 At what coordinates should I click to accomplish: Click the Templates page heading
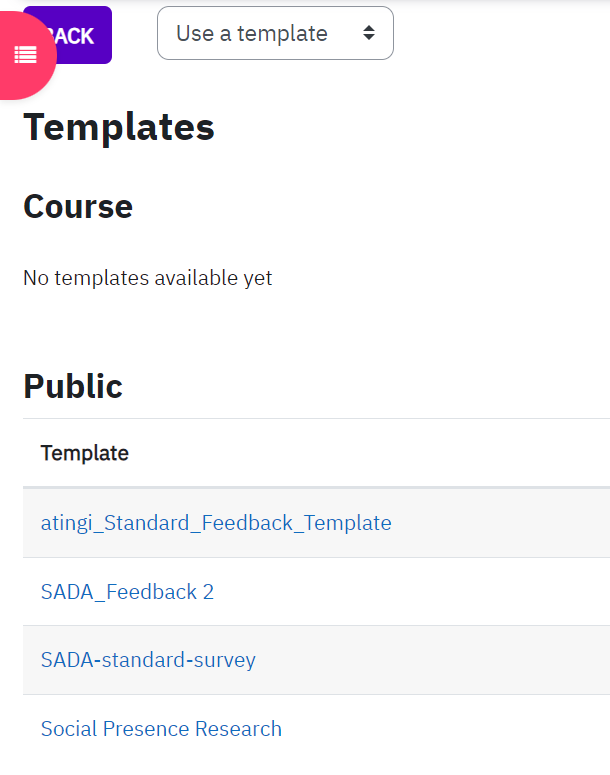coord(119,128)
